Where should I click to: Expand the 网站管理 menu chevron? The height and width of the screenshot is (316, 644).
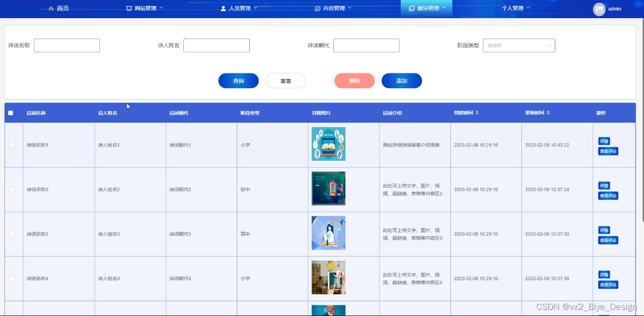[x=161, y=8]
